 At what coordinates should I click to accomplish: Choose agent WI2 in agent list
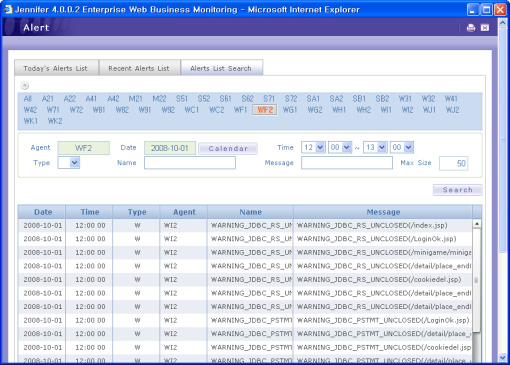tap(407, 110)
